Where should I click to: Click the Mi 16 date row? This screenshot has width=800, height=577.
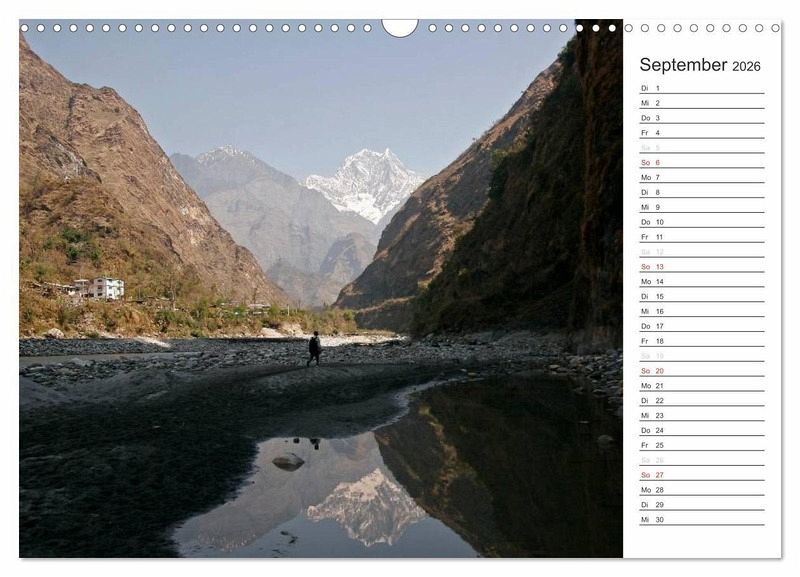[702, 311]
